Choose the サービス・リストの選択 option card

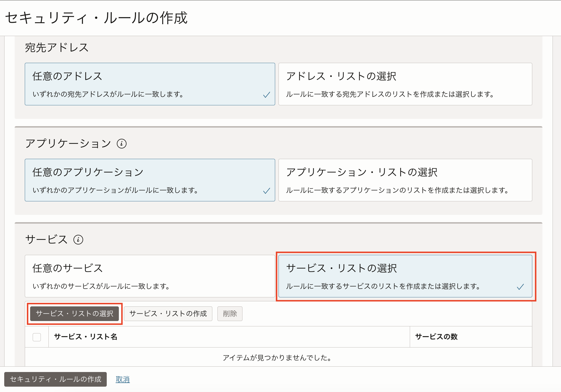click(x=405, y=276)
